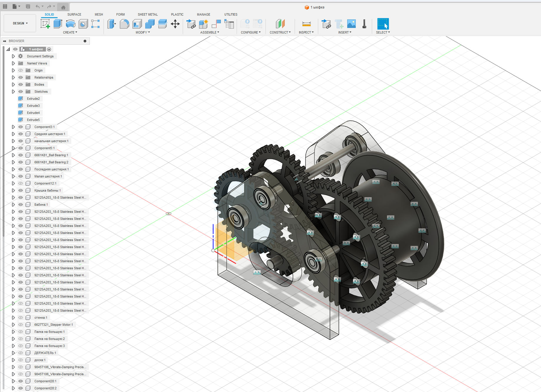
Task: Click the Offset Plane construct icon
Action: coord(280,24)
